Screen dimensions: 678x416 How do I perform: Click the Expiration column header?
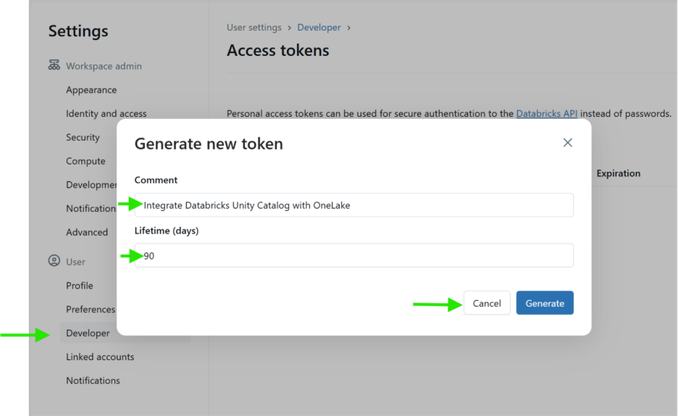click(618, 173)
